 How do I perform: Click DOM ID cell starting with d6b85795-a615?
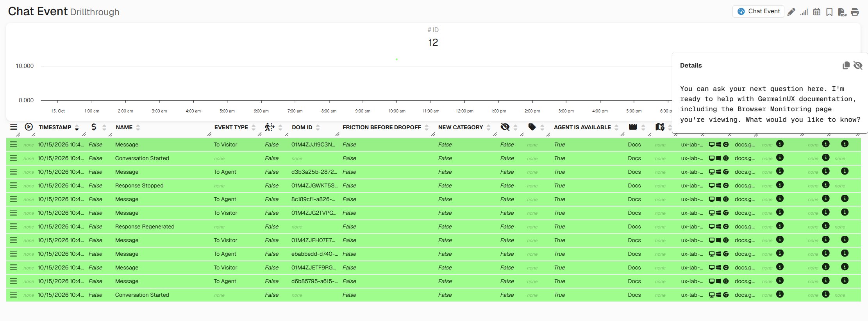pos(314,281)
